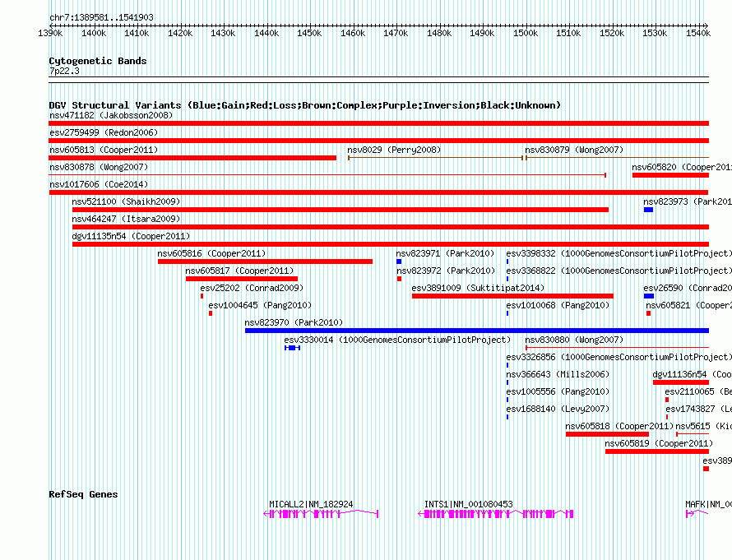732x560 pixels.
Task: Select esv1010068 (Pang2010) label
Action: tap(558, 305)
